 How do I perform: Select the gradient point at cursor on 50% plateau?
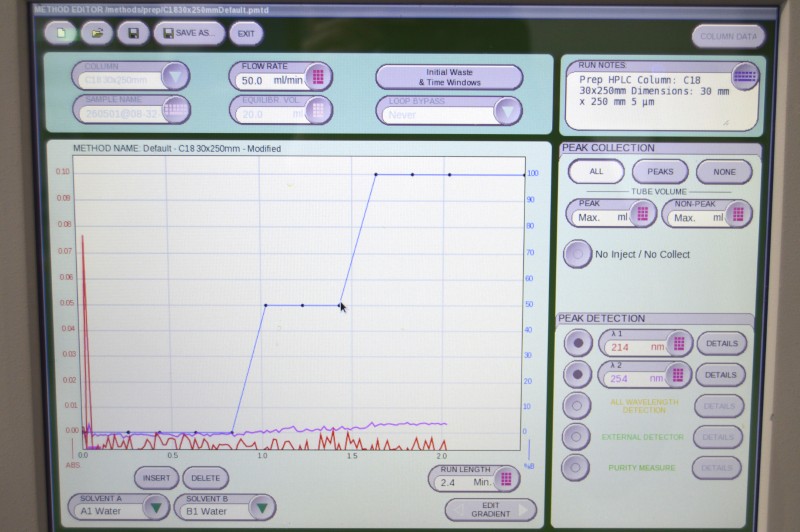coord(340,306)
